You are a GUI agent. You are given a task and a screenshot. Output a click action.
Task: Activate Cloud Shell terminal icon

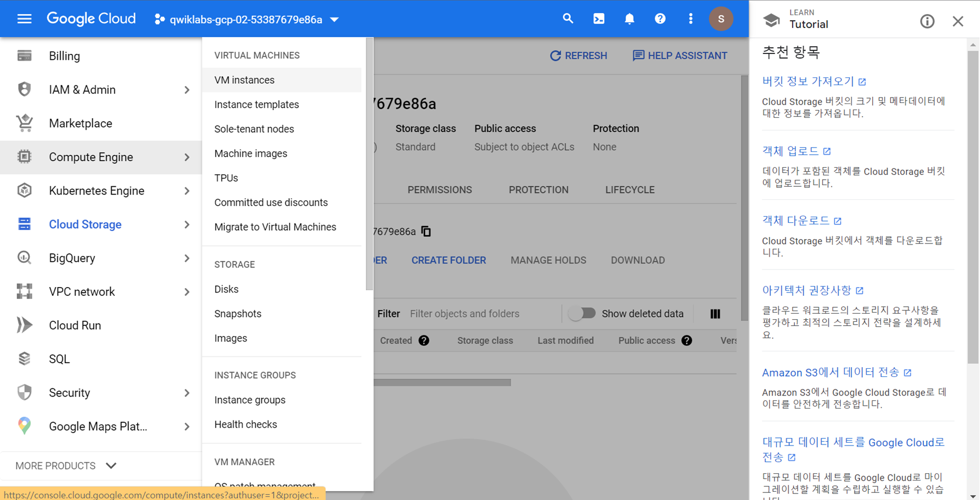(x=599, y=19)
